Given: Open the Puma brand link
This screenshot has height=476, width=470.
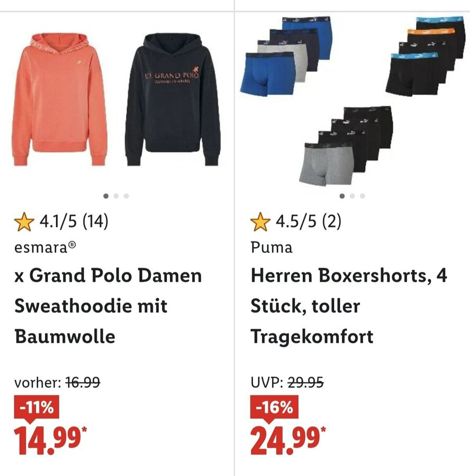Looking at the screenshot, I should tap(272, 248).
